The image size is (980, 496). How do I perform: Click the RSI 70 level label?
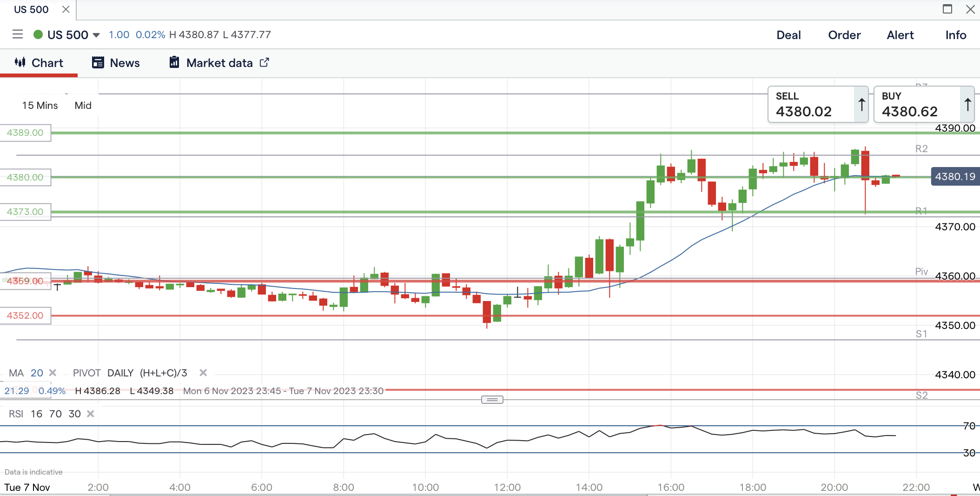tap(969, 426)
